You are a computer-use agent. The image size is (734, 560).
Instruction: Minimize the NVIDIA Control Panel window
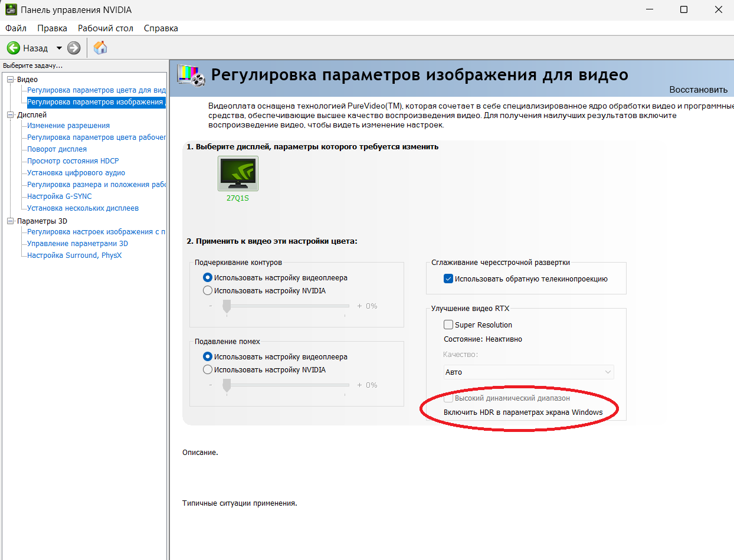[648, 10]
